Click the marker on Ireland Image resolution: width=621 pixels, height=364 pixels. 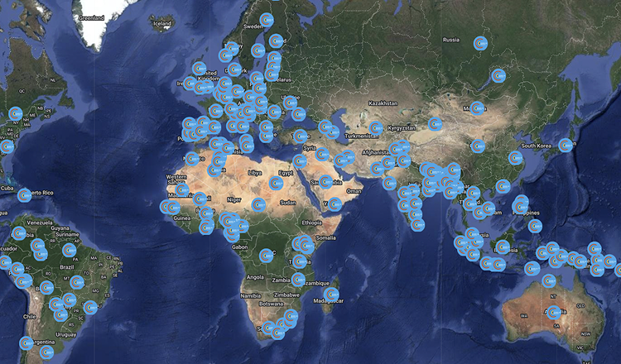pos(190,84)
